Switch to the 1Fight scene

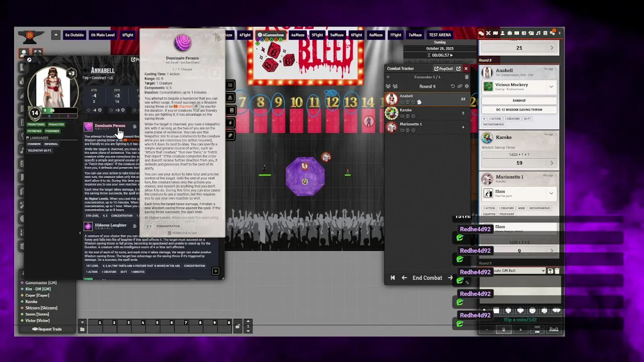(x=127, y=35)
